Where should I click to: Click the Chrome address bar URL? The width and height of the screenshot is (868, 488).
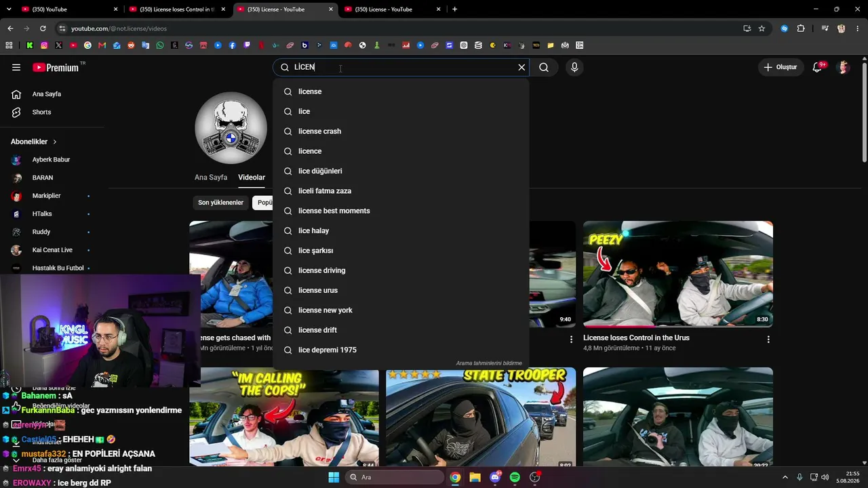click(119, 28)
